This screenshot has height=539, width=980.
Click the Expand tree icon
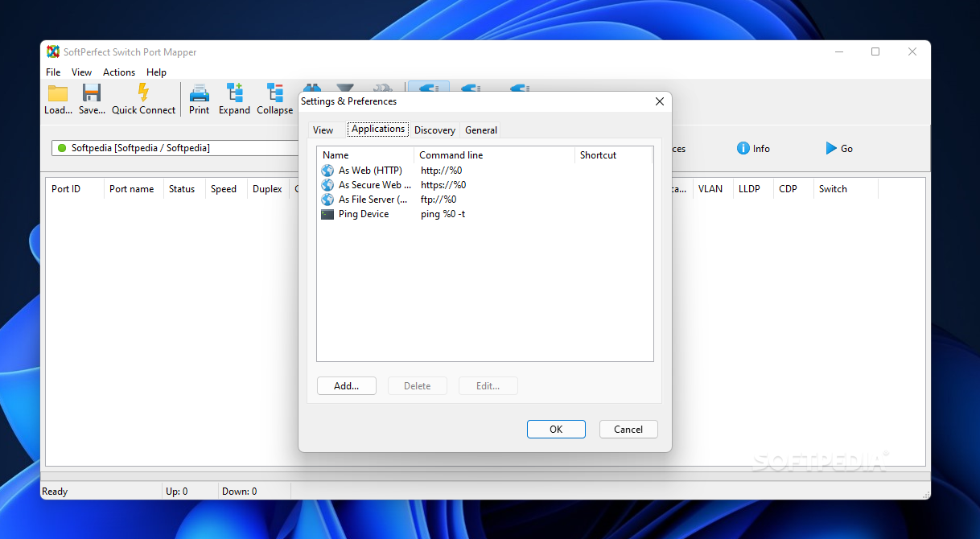[234, 93]
